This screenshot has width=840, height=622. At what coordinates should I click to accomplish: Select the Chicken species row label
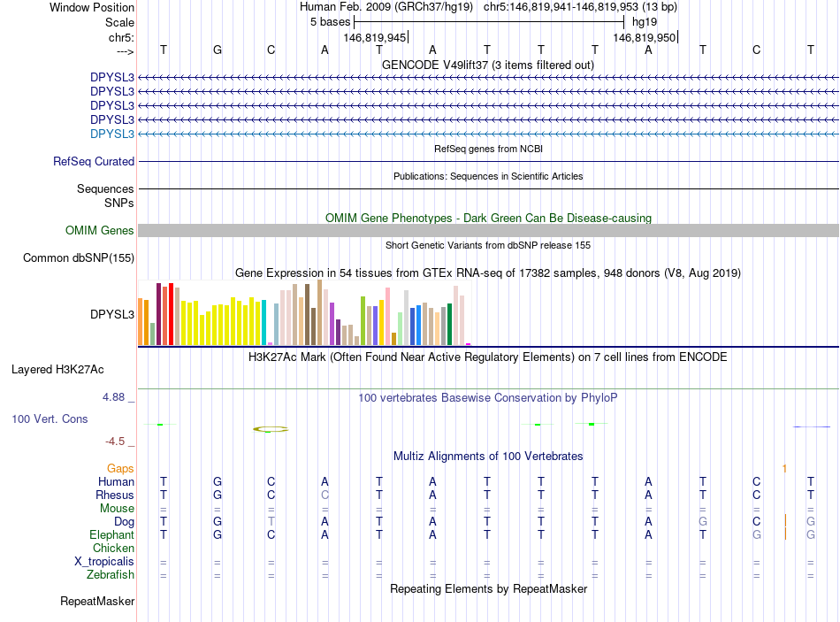pos(113,548)
